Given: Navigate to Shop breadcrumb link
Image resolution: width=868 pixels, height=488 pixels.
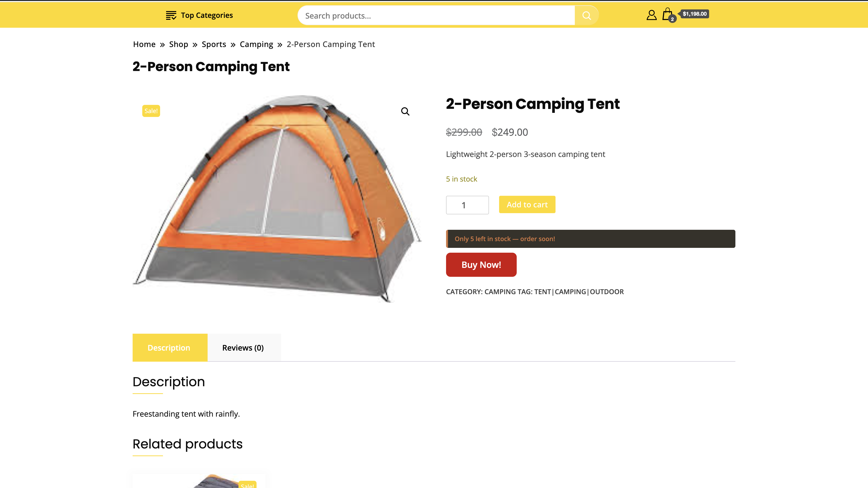Looking at the screenshot, I should click(179, 45).
